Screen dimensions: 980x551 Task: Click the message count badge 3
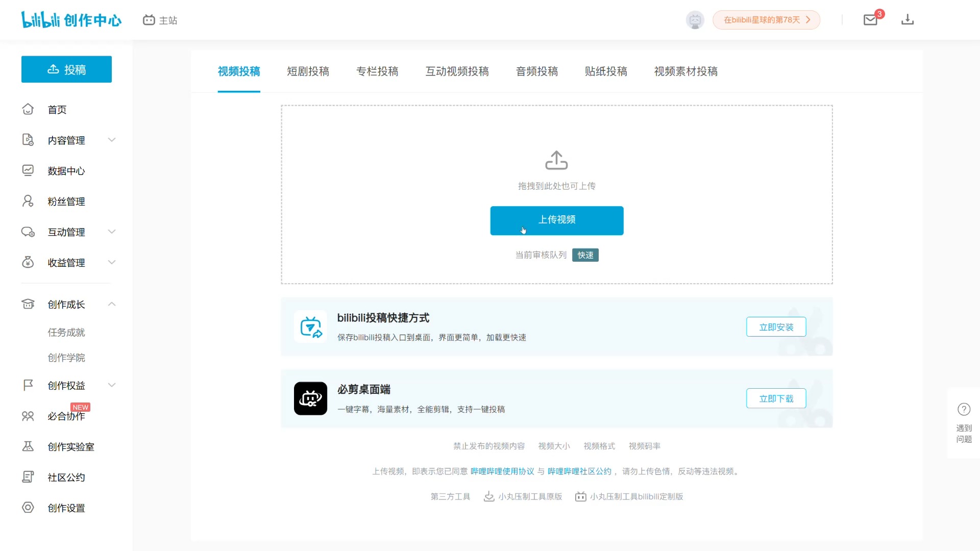coord(879,14)
